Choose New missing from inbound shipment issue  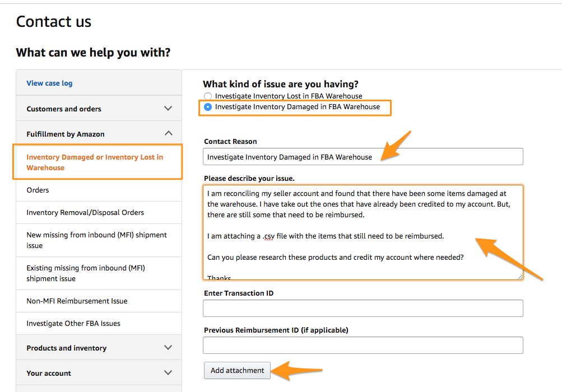pyautogui.click(x=96, y=240)
